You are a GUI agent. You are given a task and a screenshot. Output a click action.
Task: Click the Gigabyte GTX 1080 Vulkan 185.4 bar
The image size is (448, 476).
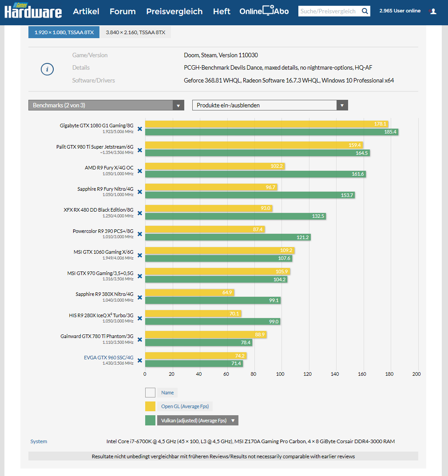272,132
